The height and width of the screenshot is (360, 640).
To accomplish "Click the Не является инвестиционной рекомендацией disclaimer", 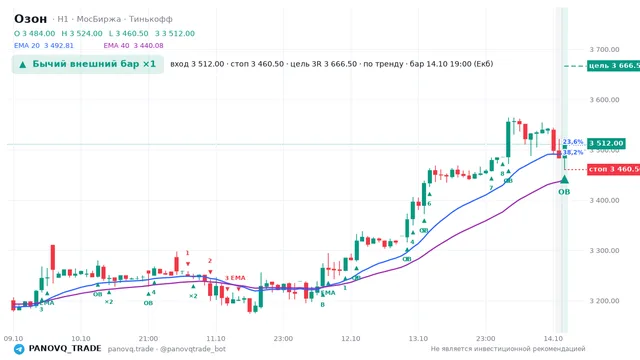I will click(508, 349).
